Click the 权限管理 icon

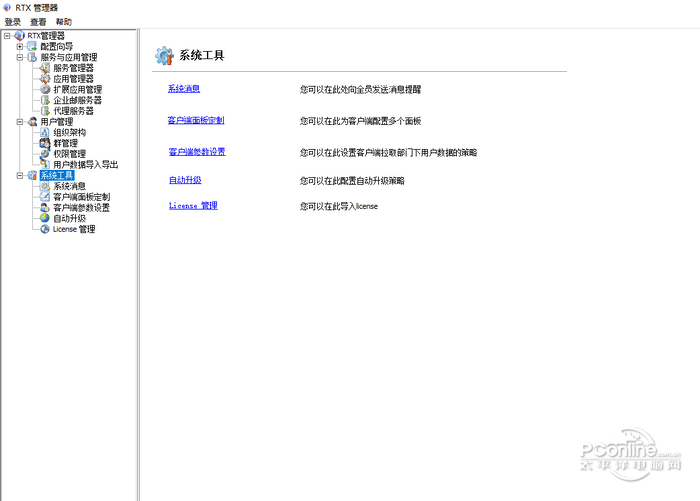pos(45,154)
